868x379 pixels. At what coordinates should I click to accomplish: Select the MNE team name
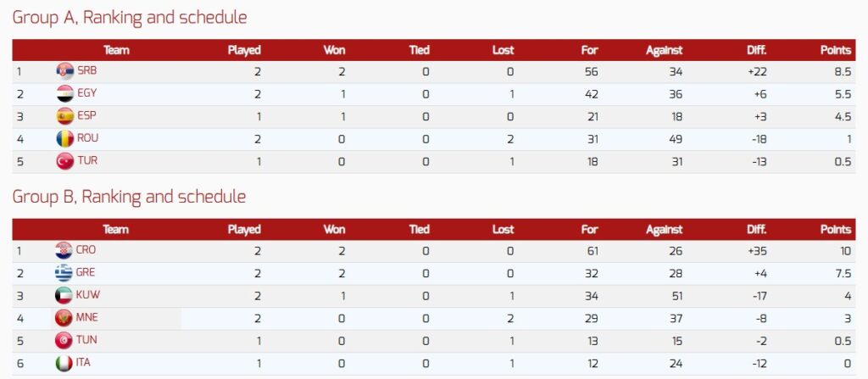(86, 318)
